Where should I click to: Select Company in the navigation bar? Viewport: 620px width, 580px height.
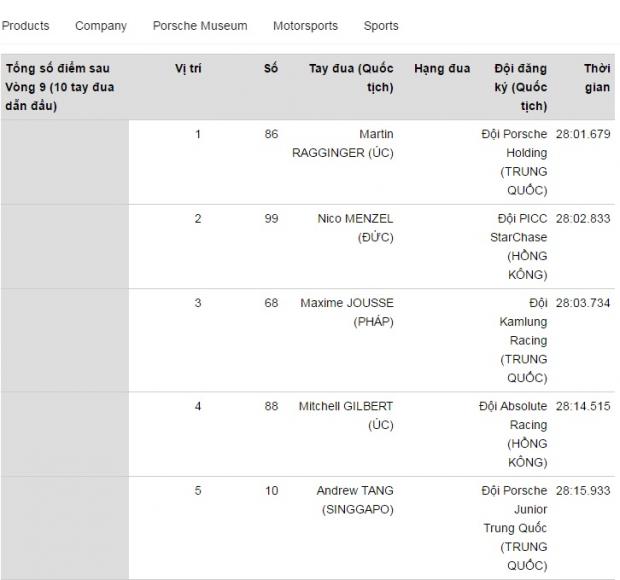click(101, 26)
